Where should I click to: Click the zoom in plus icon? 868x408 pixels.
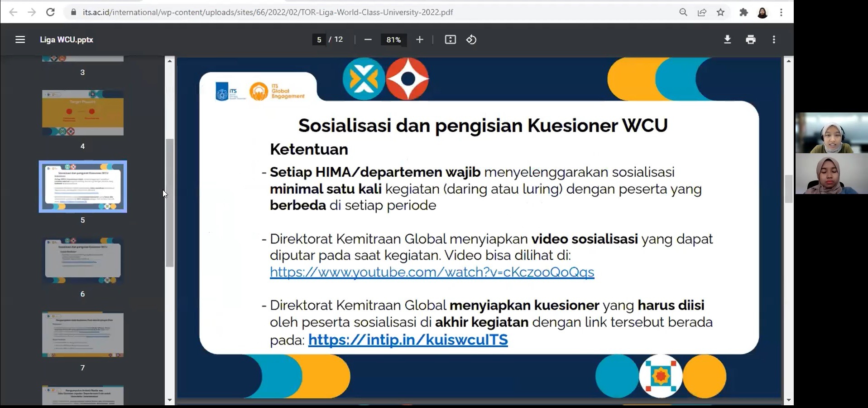[420, 39]
